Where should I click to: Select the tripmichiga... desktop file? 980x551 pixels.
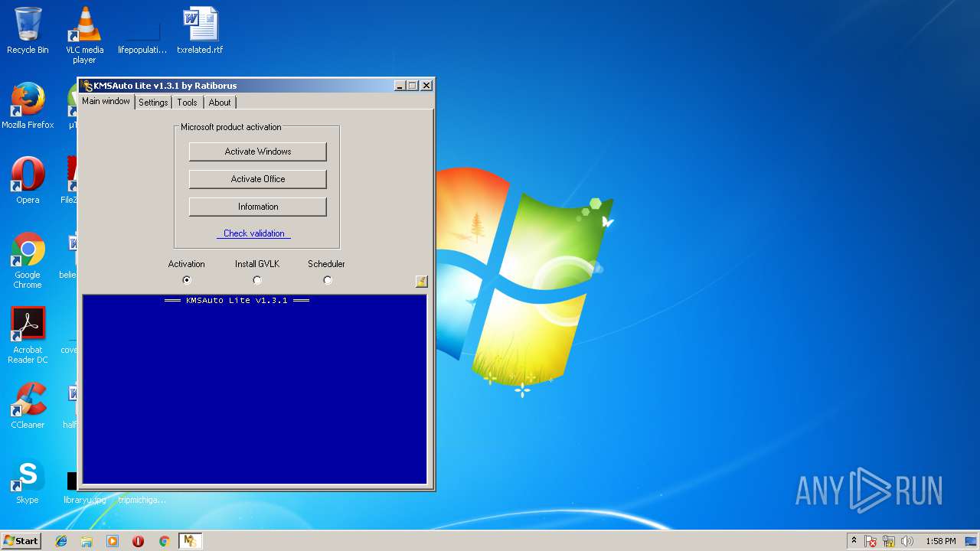click(142, 500)
